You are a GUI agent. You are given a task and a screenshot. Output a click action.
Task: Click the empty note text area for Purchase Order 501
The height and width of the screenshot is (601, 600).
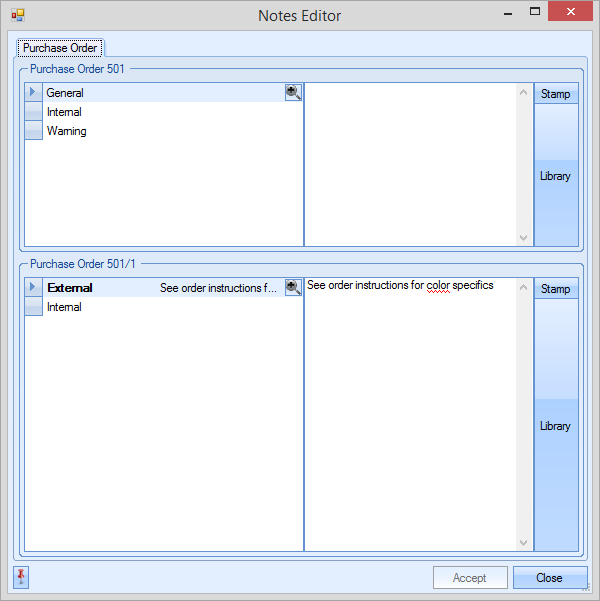[410, 165]
